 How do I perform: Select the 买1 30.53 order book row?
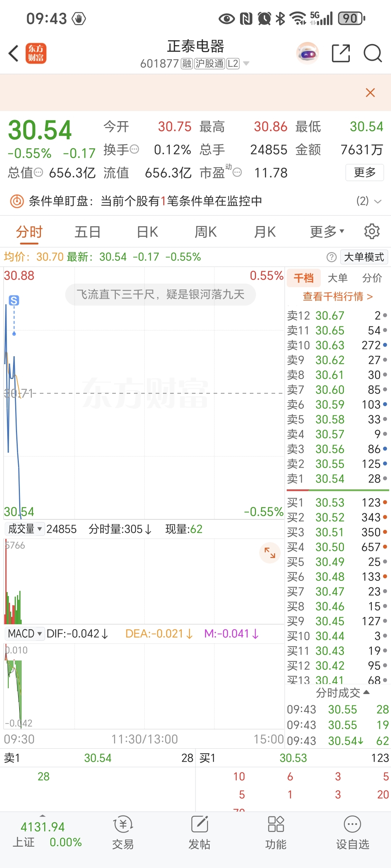pos(337,503)
